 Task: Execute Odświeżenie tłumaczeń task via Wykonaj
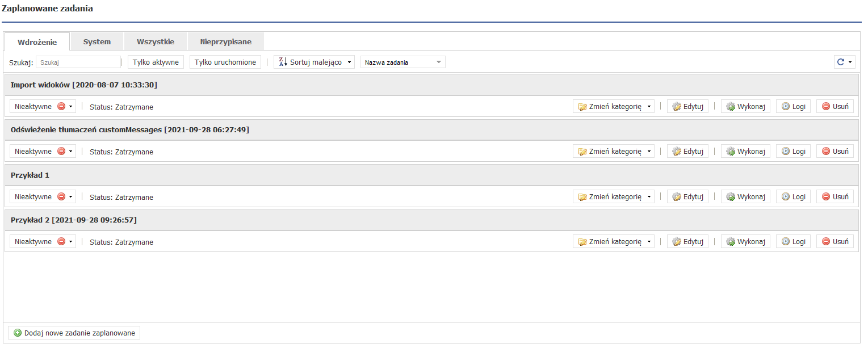745,152
